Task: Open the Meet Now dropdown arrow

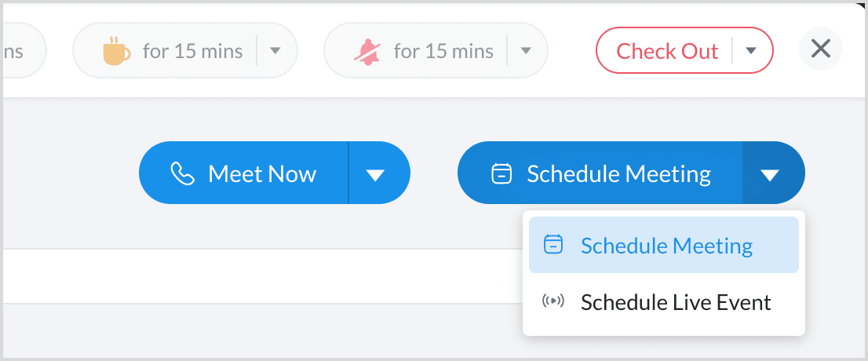Action: [x=376, y=174]
